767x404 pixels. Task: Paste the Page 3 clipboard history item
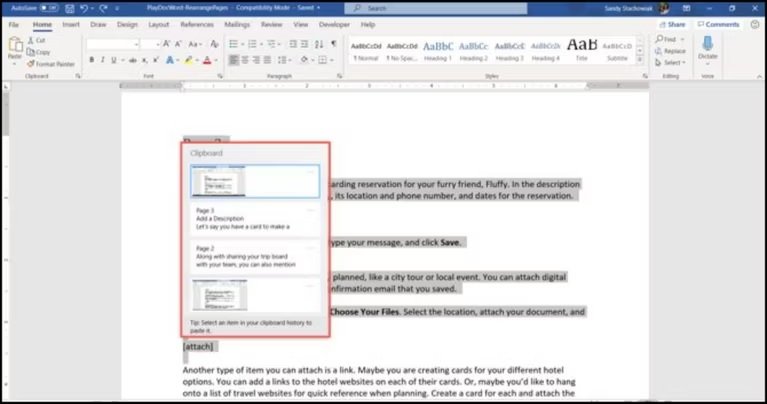[x=255, y=219]
